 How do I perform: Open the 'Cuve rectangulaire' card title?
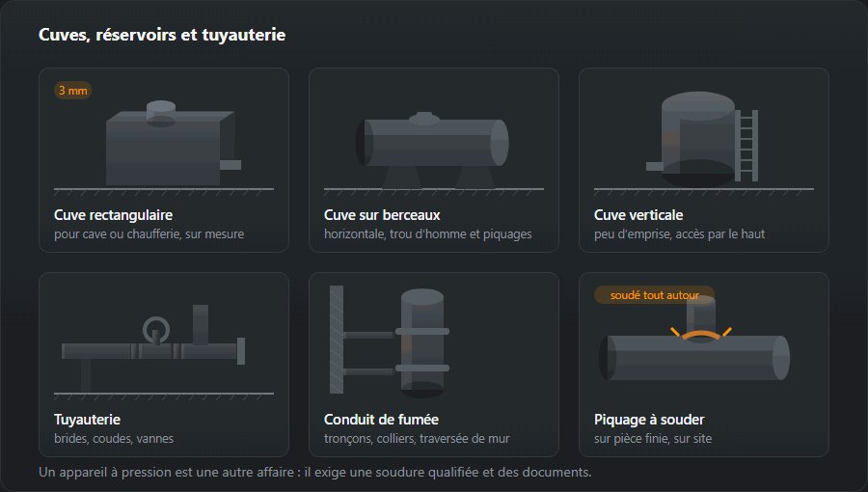(114, 215)
